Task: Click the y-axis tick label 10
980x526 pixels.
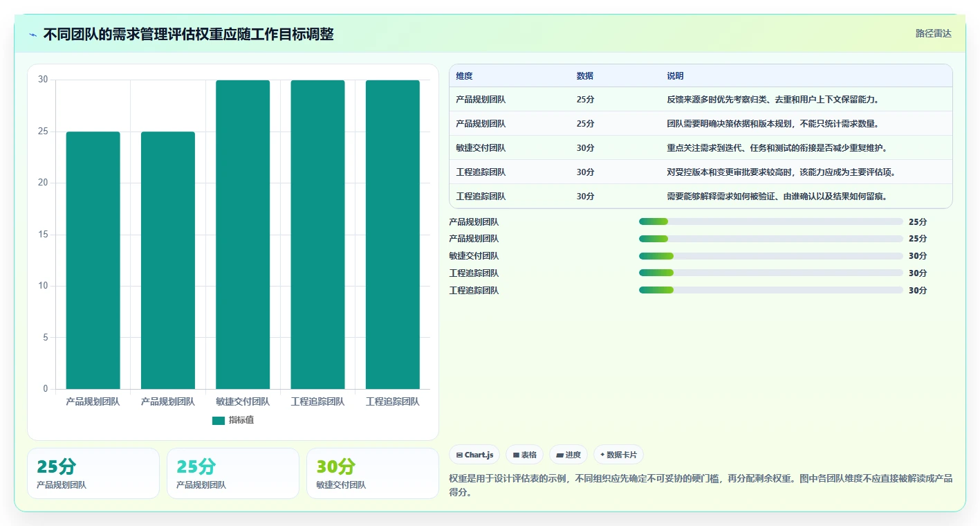Action: pos(43,286)
